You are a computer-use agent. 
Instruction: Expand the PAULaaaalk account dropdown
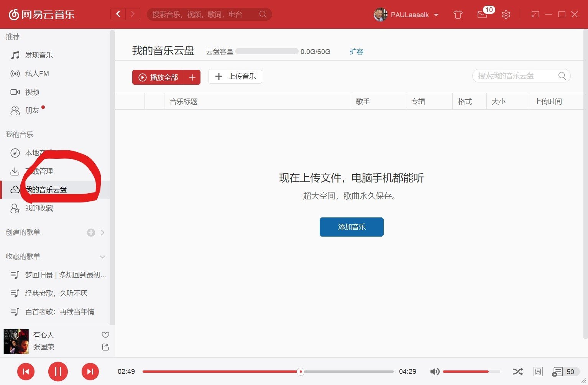[x=436, y=15]
